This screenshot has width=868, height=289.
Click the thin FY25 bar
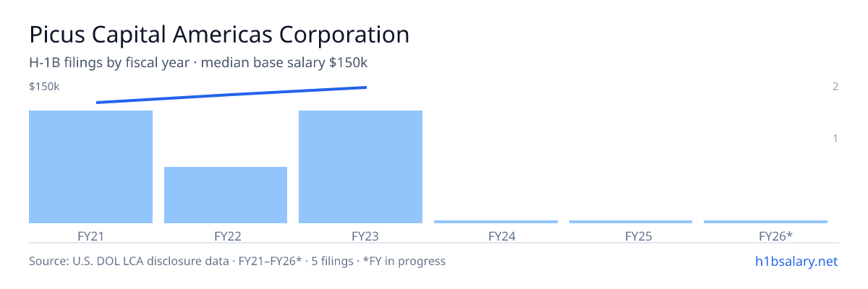tap(631, 222)
